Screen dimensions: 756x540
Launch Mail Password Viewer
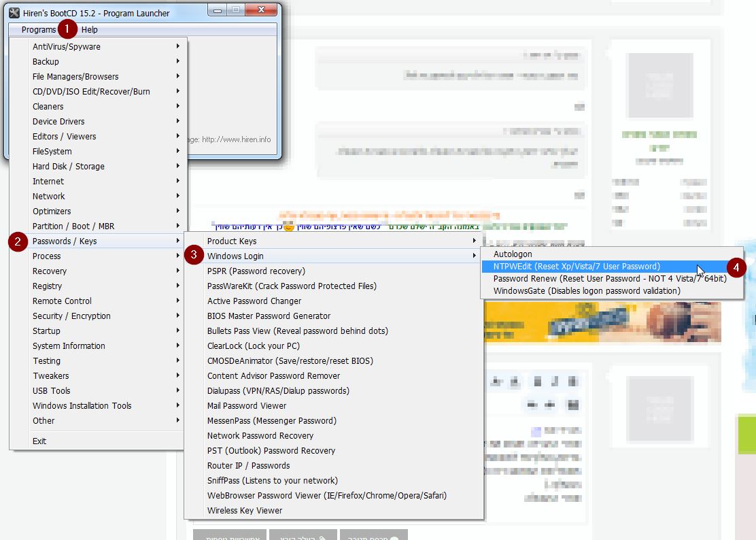pos(334,405)
